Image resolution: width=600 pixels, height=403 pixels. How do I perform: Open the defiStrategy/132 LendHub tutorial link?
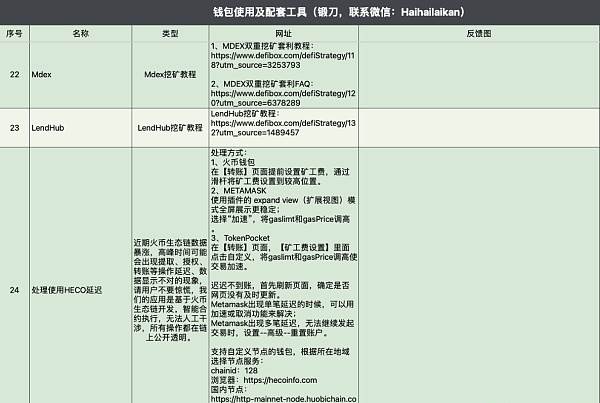point(283,128)
